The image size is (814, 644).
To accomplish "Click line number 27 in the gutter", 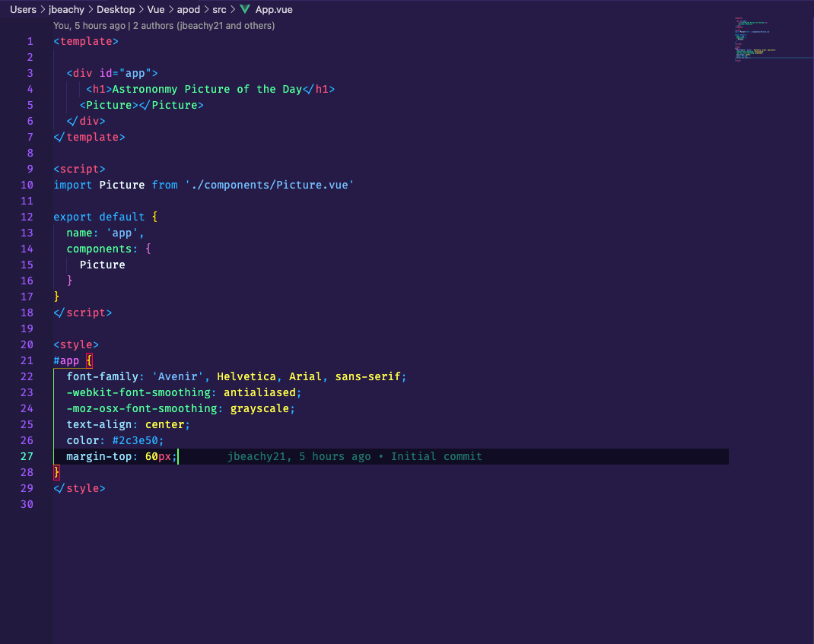I will (27, 456).
